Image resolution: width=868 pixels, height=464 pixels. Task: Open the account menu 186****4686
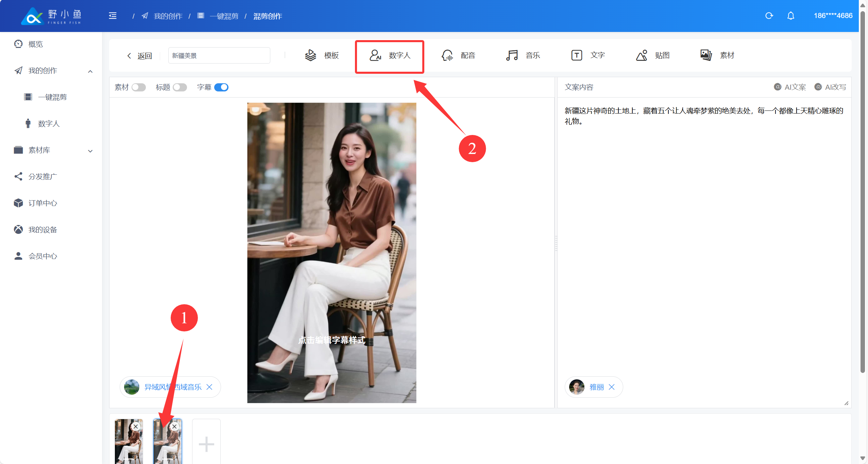pos(833,16)
